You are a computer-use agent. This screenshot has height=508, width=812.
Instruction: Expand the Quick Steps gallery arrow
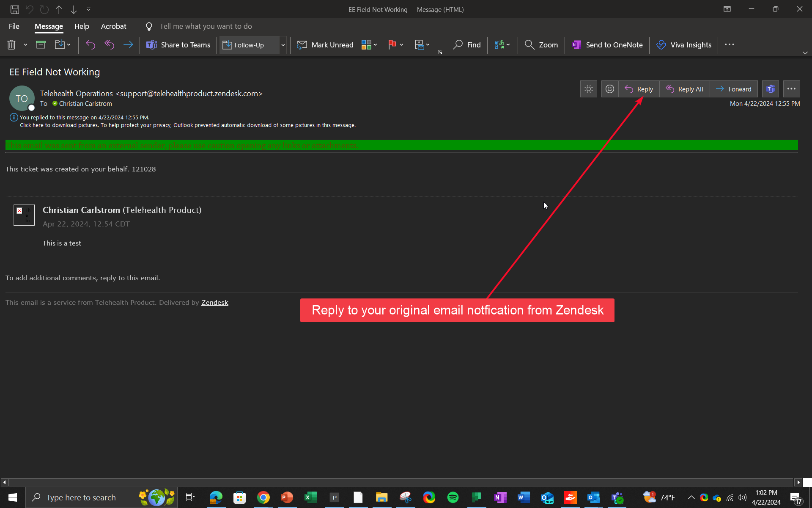[x=283, y=44]
